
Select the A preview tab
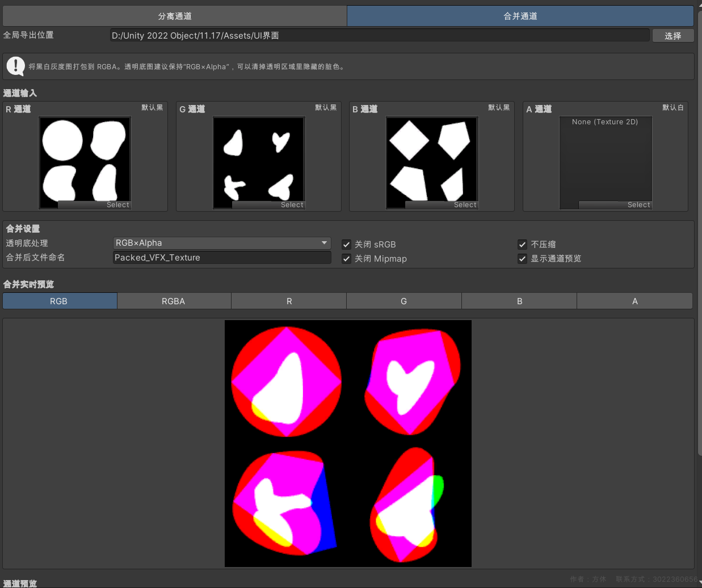pyautogui.click(x=634, y=301)
